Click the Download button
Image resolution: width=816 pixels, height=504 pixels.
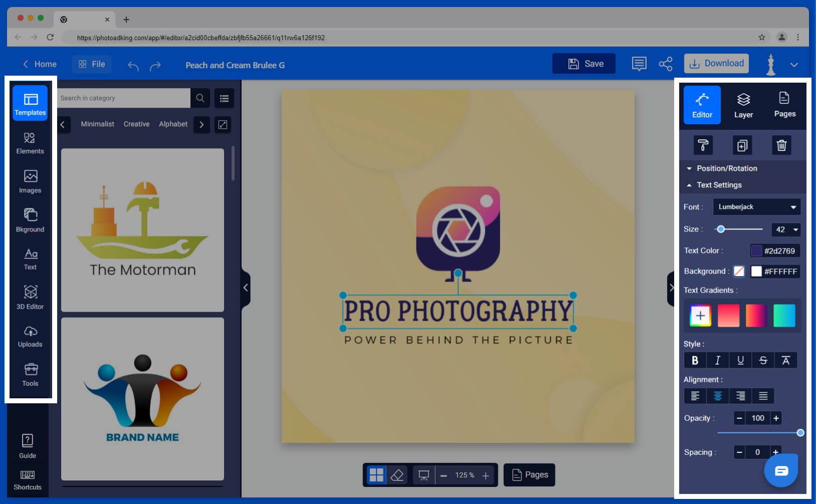(x=716, y=63)
